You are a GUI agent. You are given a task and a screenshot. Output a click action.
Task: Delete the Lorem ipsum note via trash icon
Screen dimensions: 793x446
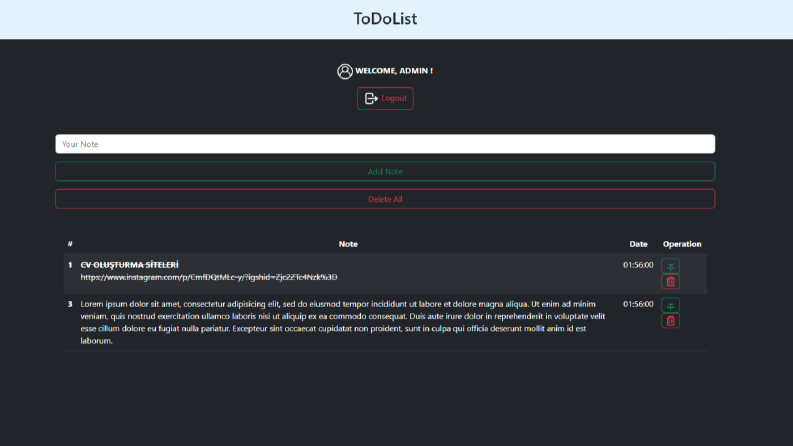[x=670, y=321]
